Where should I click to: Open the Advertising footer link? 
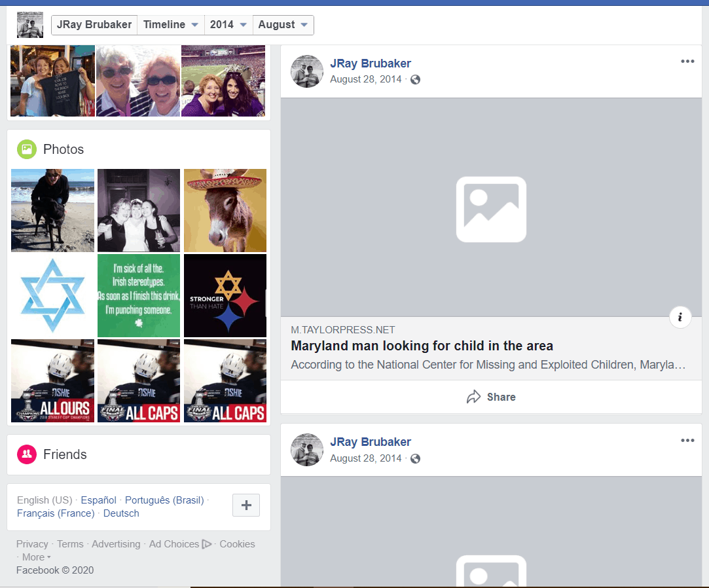(116, 544)
